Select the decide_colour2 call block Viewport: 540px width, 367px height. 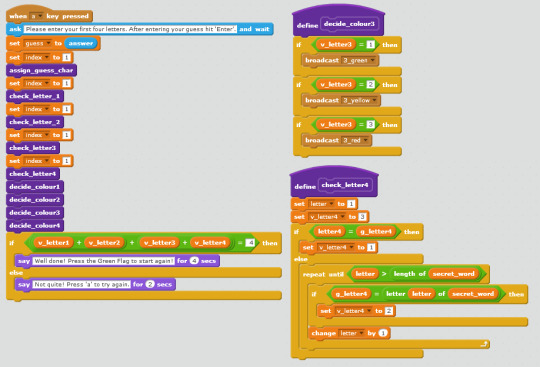pos(35,200)
